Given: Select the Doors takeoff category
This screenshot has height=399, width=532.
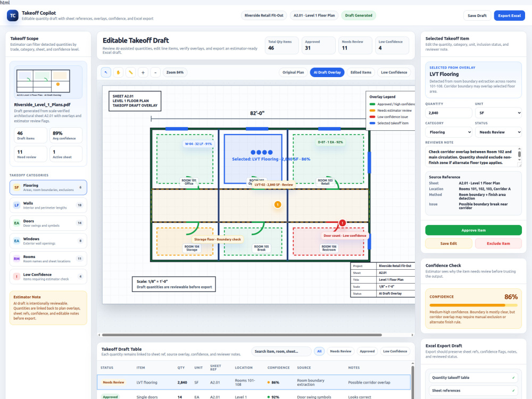Looking at the screenshot, I should (x=48, y=223).
